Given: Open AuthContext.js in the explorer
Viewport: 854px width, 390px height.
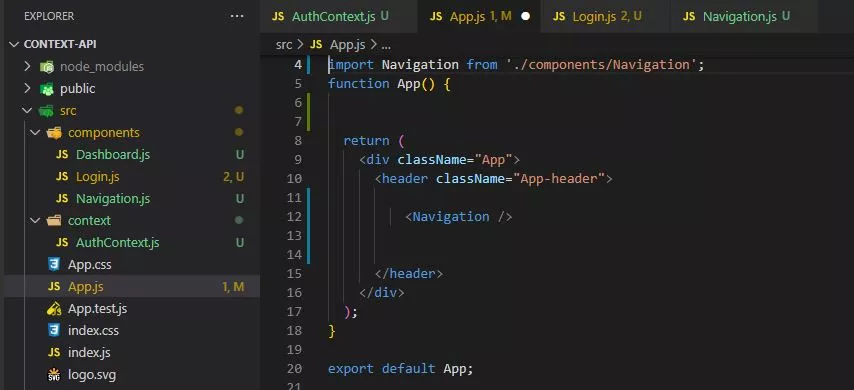Looking at the screenshot, I should pyautogui.click(x=118, y=242).
